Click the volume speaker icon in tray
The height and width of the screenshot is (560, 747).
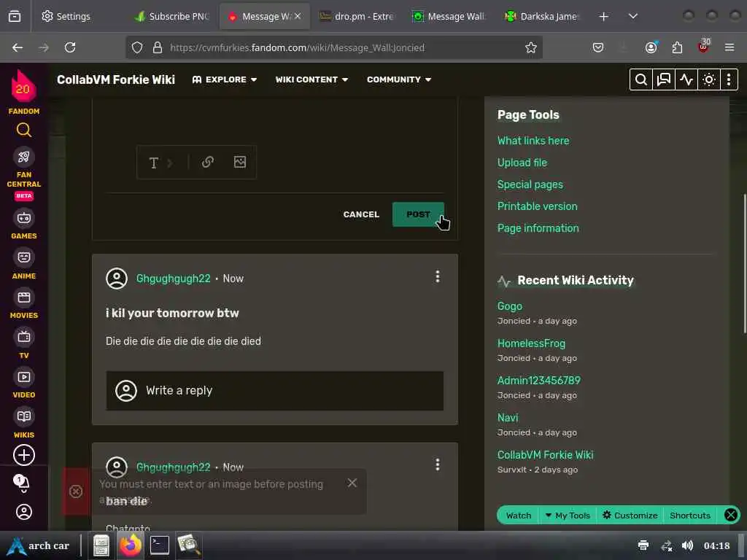pyautogui.click(x=687, y=545)
